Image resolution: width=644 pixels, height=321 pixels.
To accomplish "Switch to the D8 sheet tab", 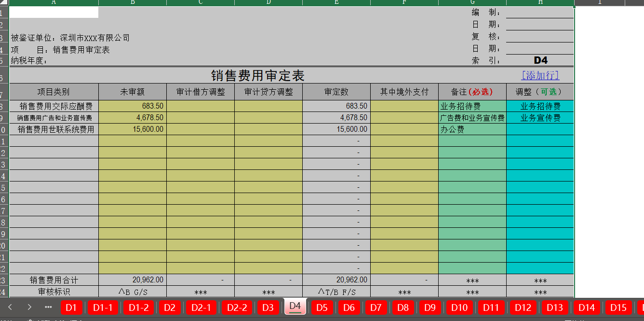I will pyautogui.click(x=403, y=307).
